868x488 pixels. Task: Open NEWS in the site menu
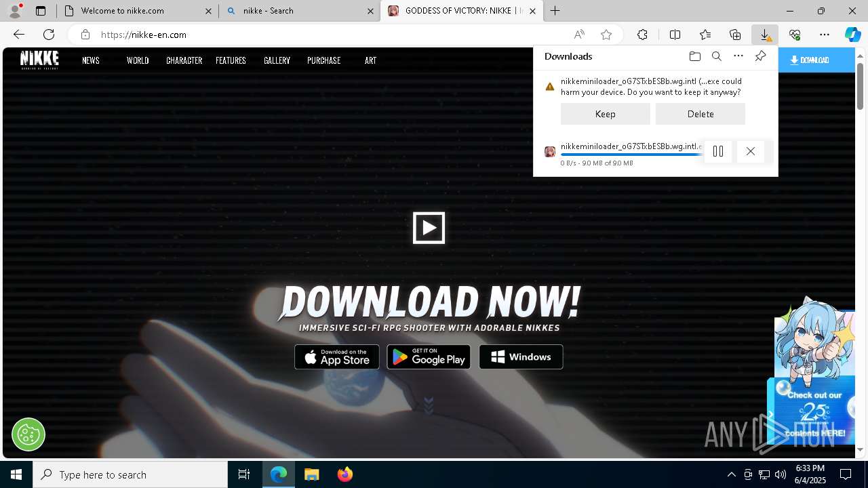tap(91, 60)
